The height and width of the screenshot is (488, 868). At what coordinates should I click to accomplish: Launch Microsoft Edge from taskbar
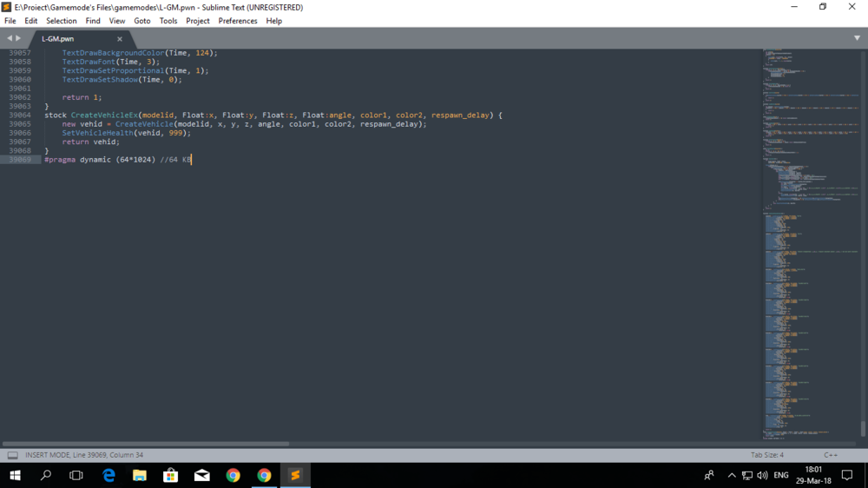pos(109,475)
